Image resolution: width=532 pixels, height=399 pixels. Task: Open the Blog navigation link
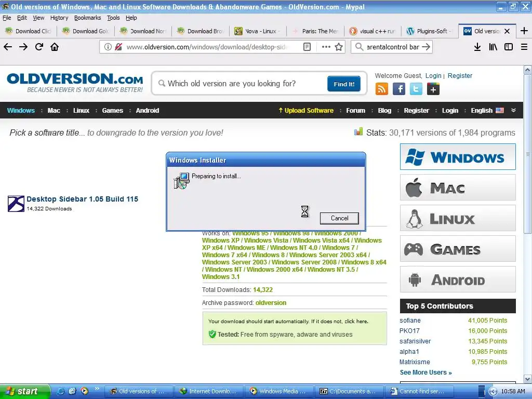pyautogui.click(x=384, y=110)
